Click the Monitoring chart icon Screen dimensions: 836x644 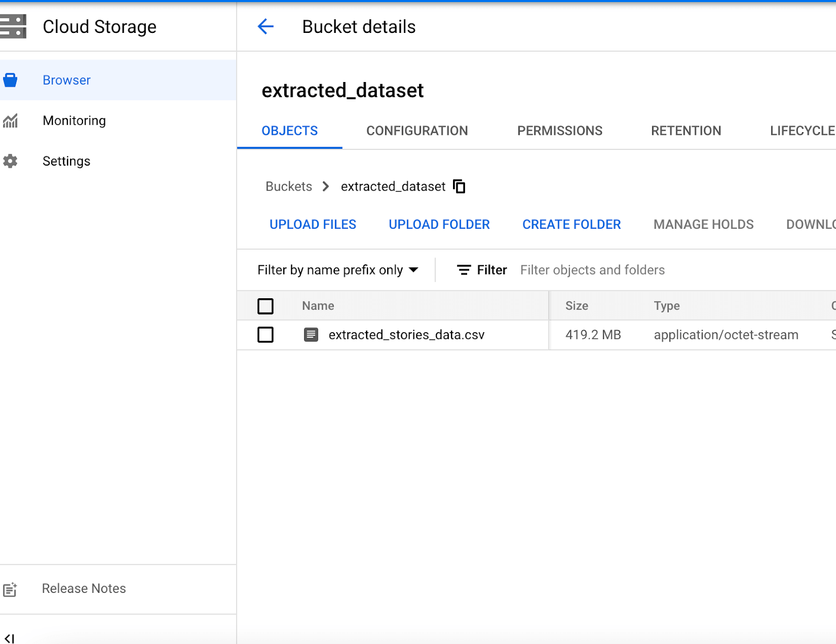tap(10, 121)
